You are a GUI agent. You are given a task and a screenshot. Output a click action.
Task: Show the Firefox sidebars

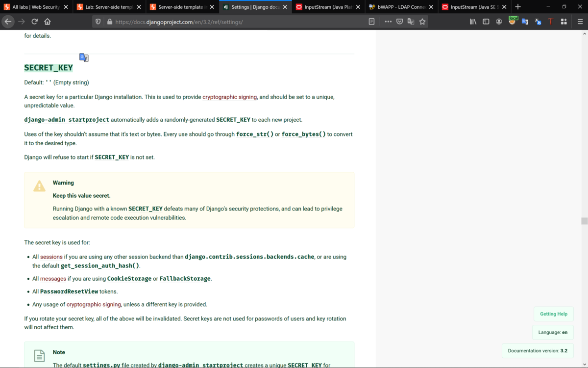point(486,22)
